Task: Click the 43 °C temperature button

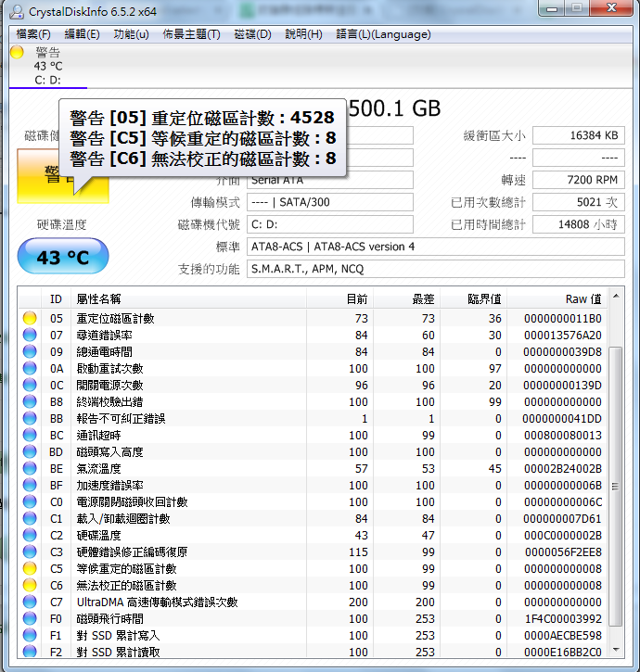Action: [63, 257]
